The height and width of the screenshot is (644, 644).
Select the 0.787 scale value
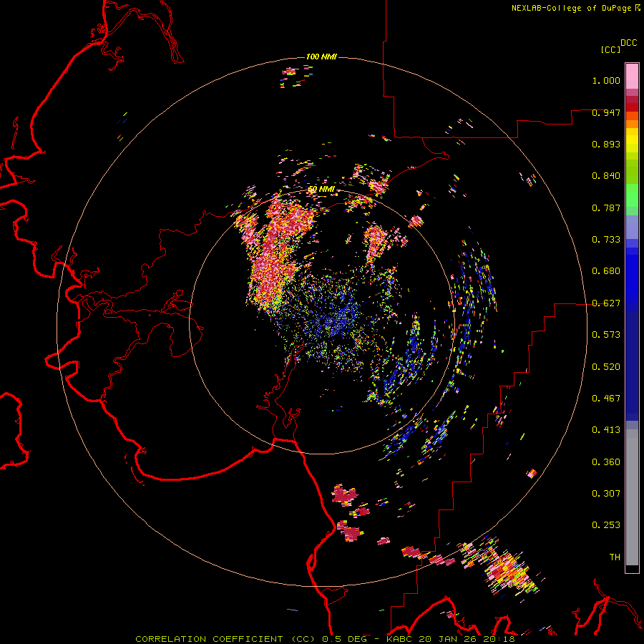click(x=606, y=208)
